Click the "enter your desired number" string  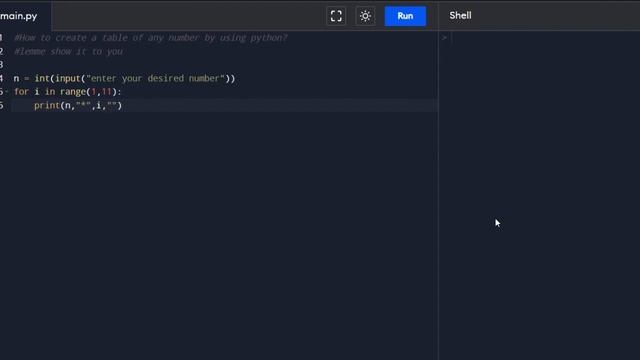156,78
